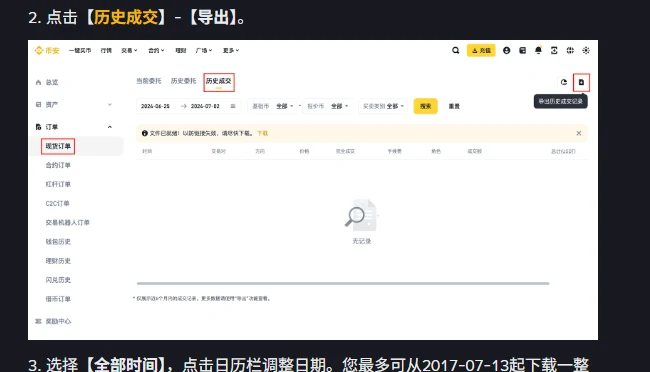Open the 基础币 全部 filter dropdown
The height and width of the screenshot is (372, 650).
tap(272, 106)
